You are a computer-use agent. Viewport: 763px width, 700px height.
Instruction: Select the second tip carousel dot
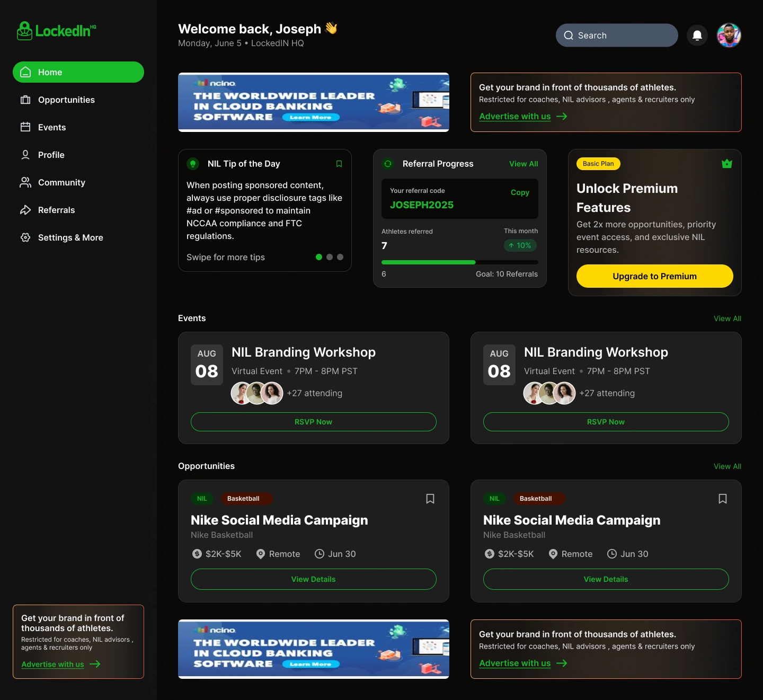[330, 257]
